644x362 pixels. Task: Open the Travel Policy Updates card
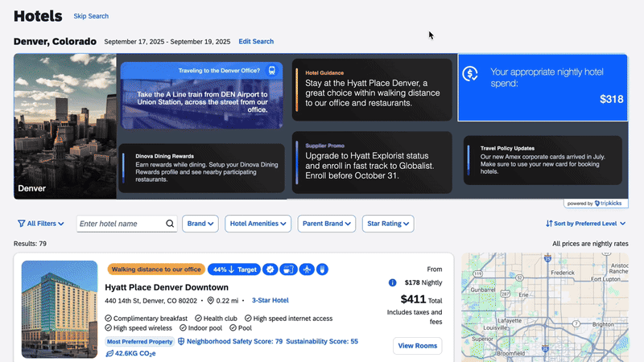pyautogui.click(x=543, y=160)
